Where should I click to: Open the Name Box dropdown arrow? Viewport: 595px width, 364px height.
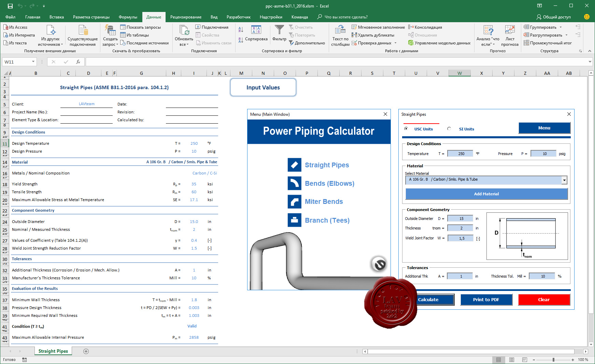click(33, 62)
